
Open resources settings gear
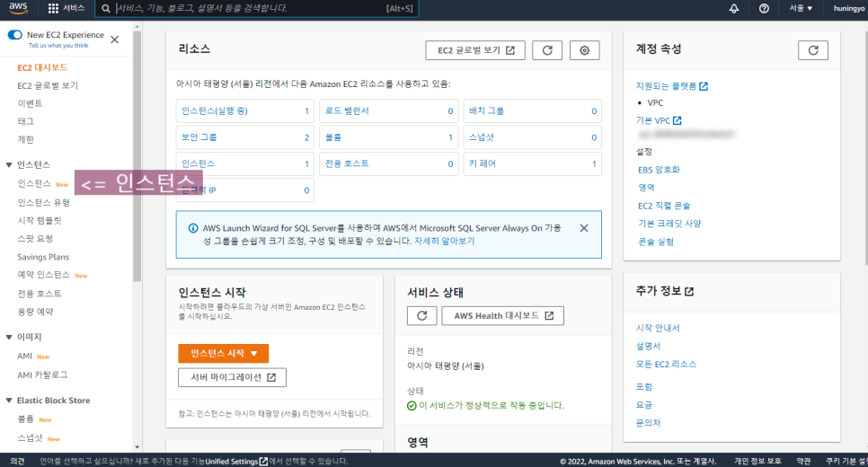(x=585, y=50)
